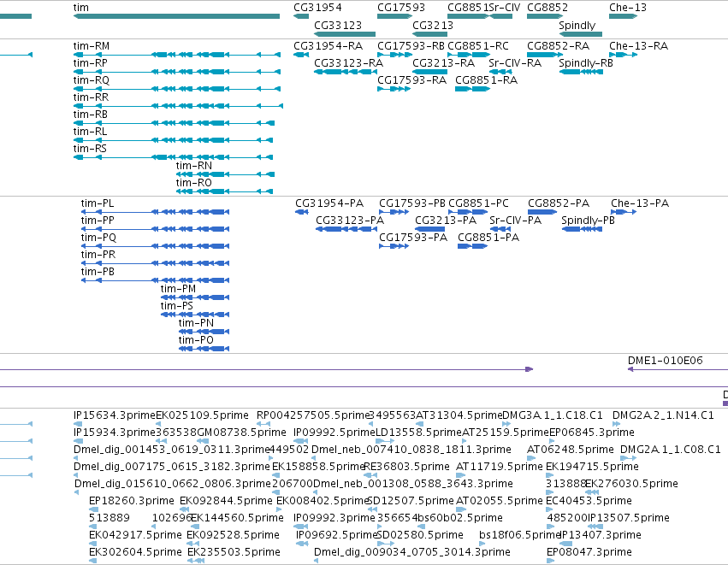Click the CG17593 gene label
The height and width of the screenshot is (565, 728).
point(401,8)
